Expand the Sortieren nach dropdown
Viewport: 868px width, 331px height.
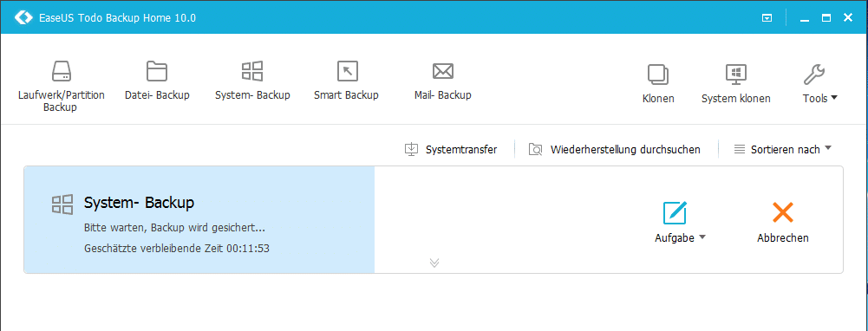[783, 149]
